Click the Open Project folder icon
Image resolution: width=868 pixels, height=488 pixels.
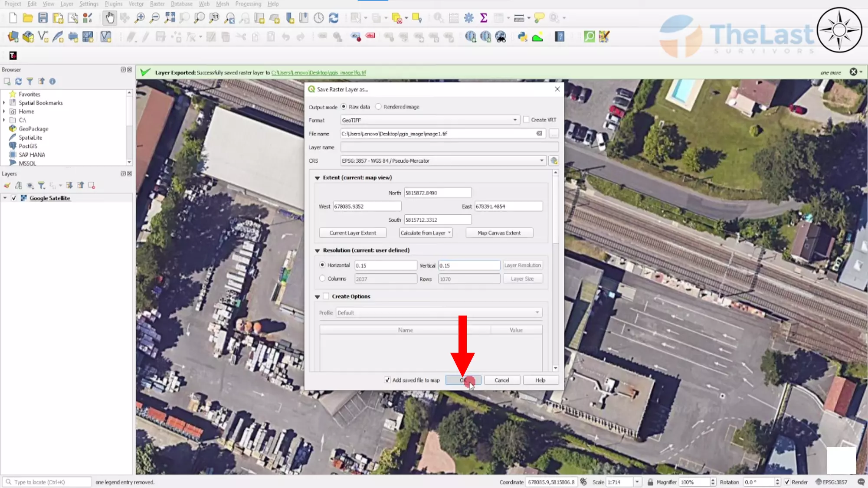pyautogui.click(x=28, y=18)
